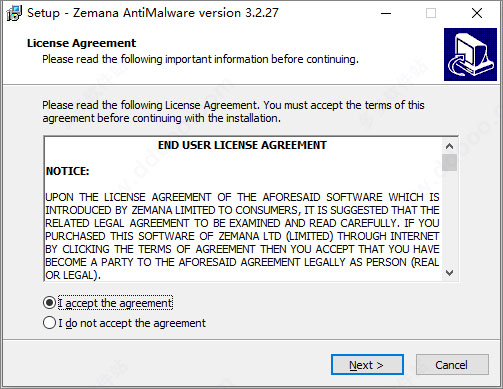Click the window title 'Setup - Zemana AntiMalware'
Image resolution: width=503 pixels, height=389 pixels.
coord(153,13)
